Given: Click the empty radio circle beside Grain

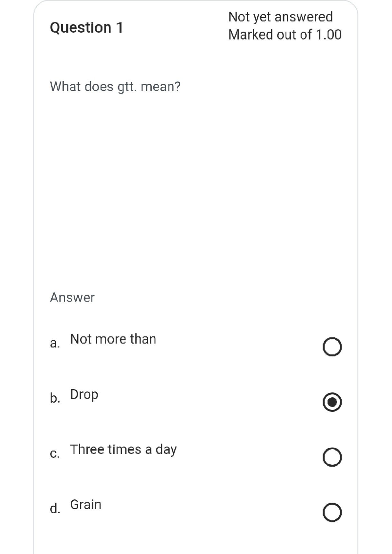Looking at the screenshot, I should click(x=333, y=513).
